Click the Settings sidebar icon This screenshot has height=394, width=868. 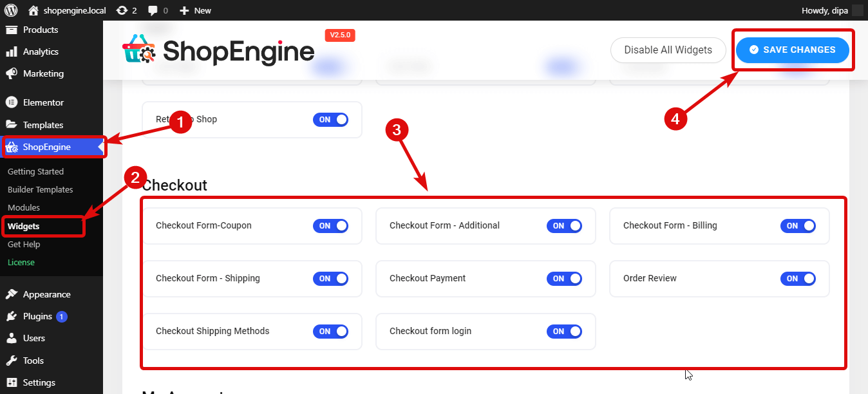[11, 382]
